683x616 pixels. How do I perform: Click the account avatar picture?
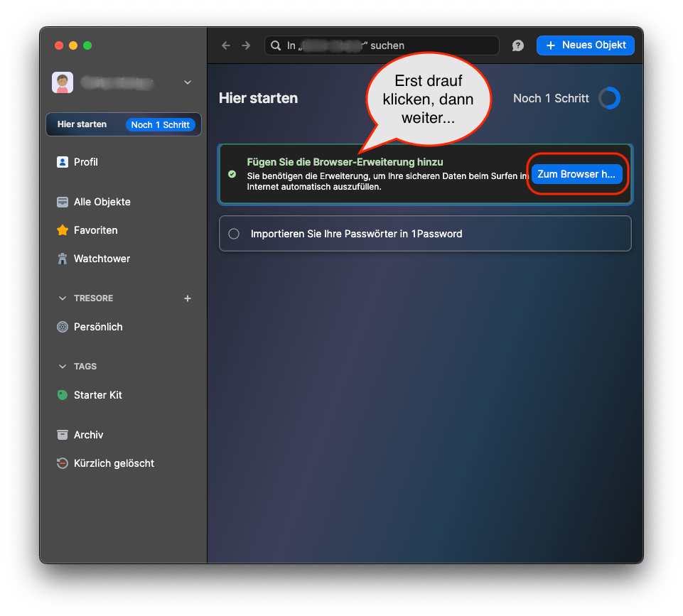pyautogui.click(x=63, y=82)
